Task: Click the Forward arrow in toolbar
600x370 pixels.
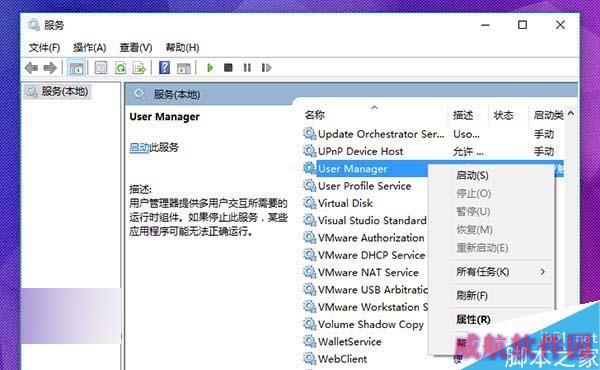Action: coord(50,68)
